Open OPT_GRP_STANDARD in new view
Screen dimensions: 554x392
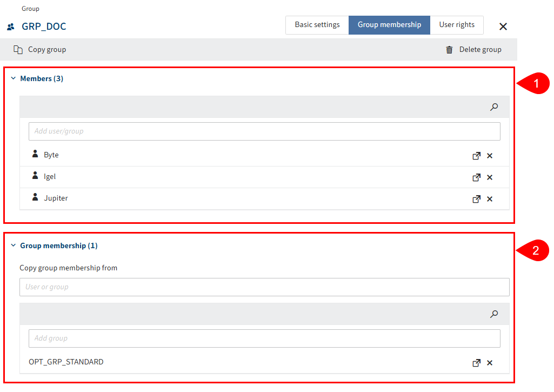[x=476, y=362]
